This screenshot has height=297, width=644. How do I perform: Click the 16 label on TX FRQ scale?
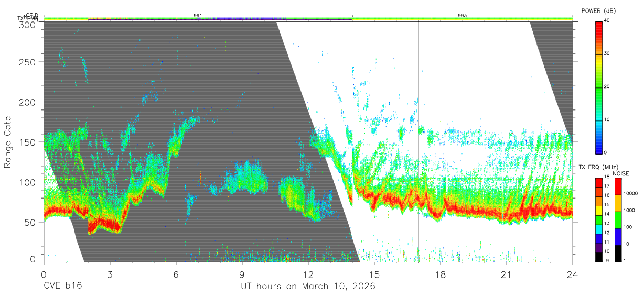[x=607, y=196]
